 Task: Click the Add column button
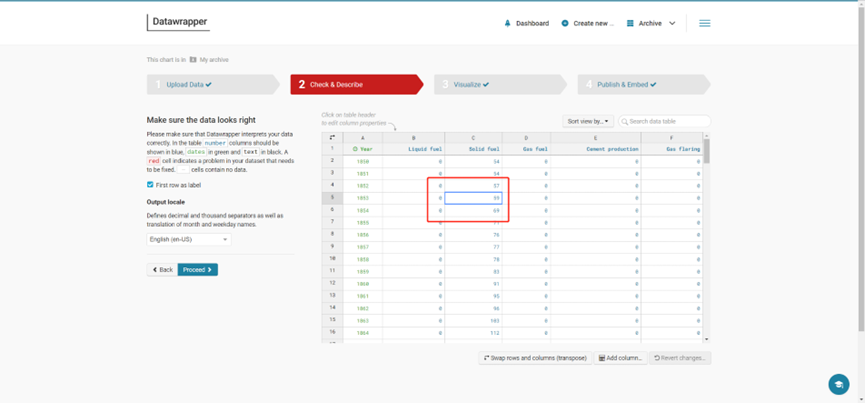coord(621,358)
